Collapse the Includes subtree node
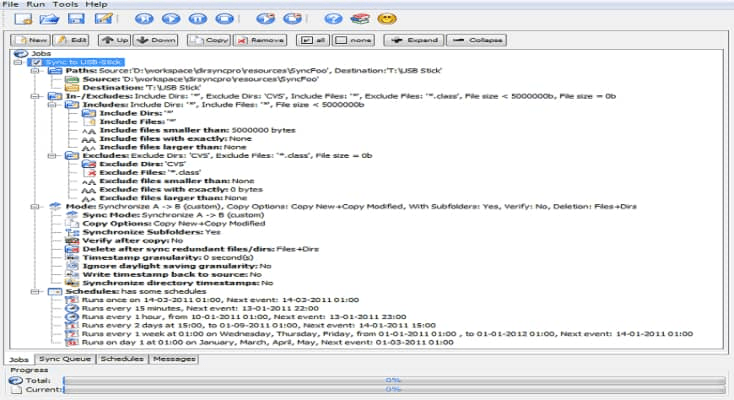Viewport: 734px width, 400px height. click(x=52, y=104)
